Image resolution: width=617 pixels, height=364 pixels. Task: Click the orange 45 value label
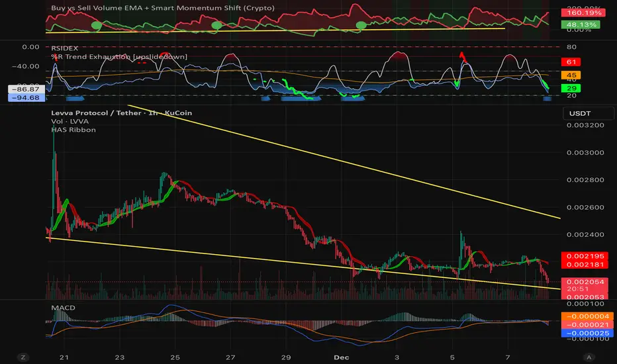point(571,75)
